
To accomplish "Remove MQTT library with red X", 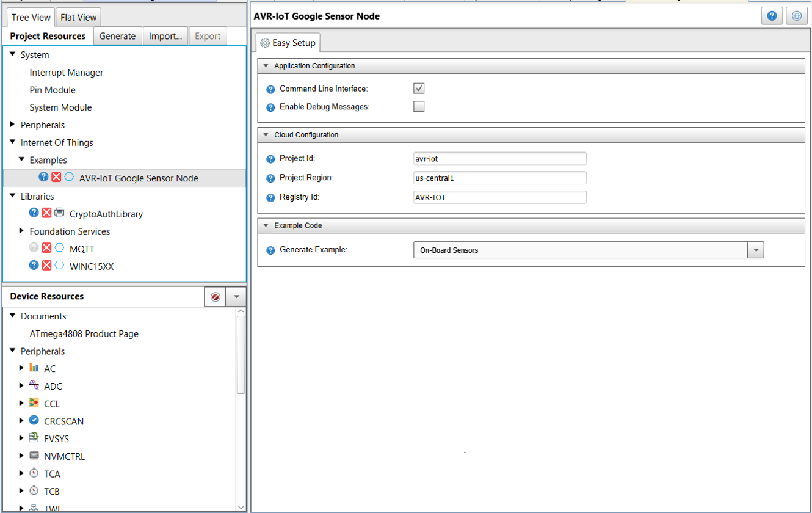I will pyautogui.click(x=46, y=248).
